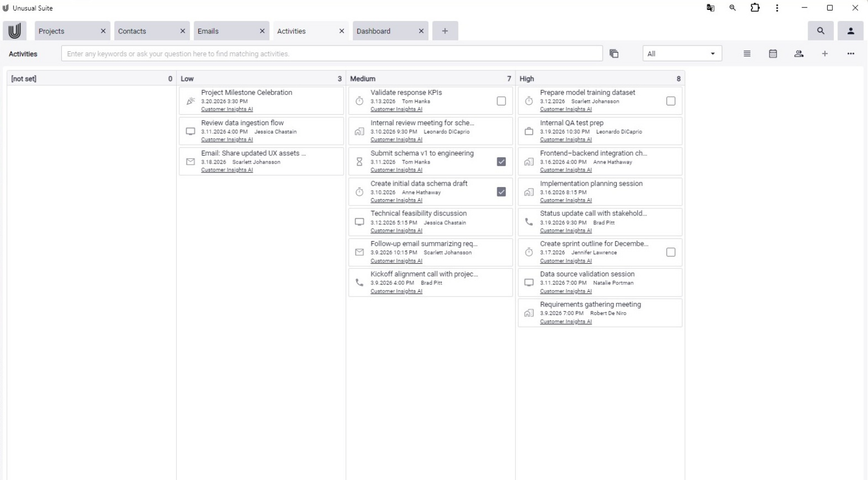Image resolution: width=868 pixels, height=480 pixels.
Task: Open the user profile icon
Action: coord(851,31)
